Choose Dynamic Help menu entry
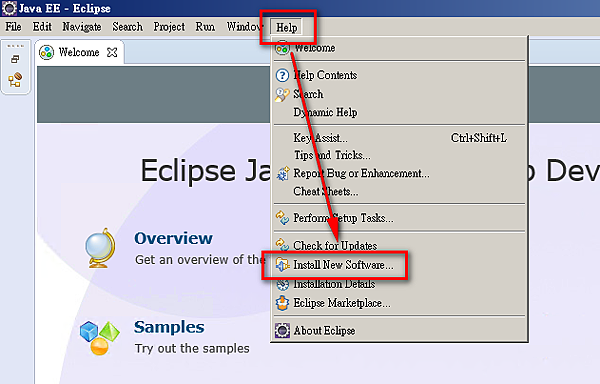 [x=400, y=112]
